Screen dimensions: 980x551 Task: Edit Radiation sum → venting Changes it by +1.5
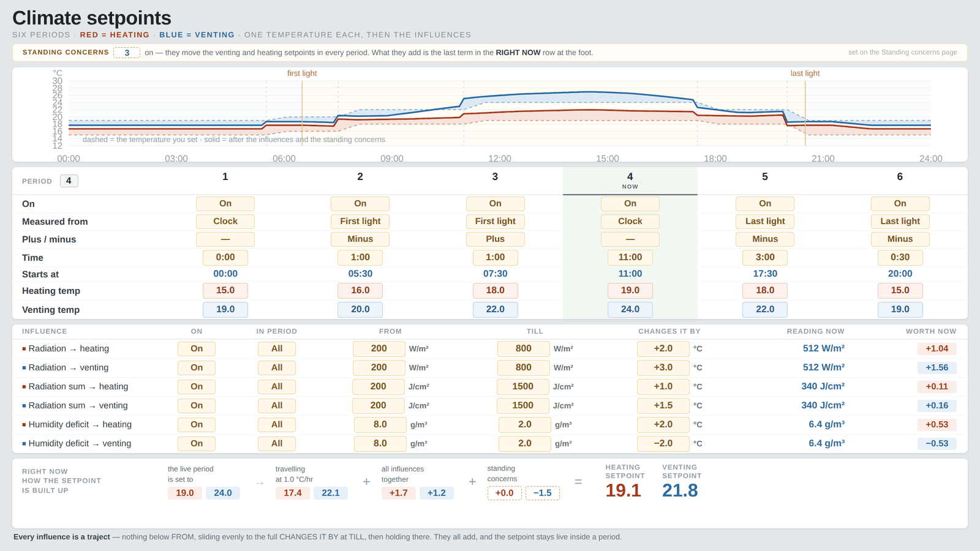tap(663, 406)
